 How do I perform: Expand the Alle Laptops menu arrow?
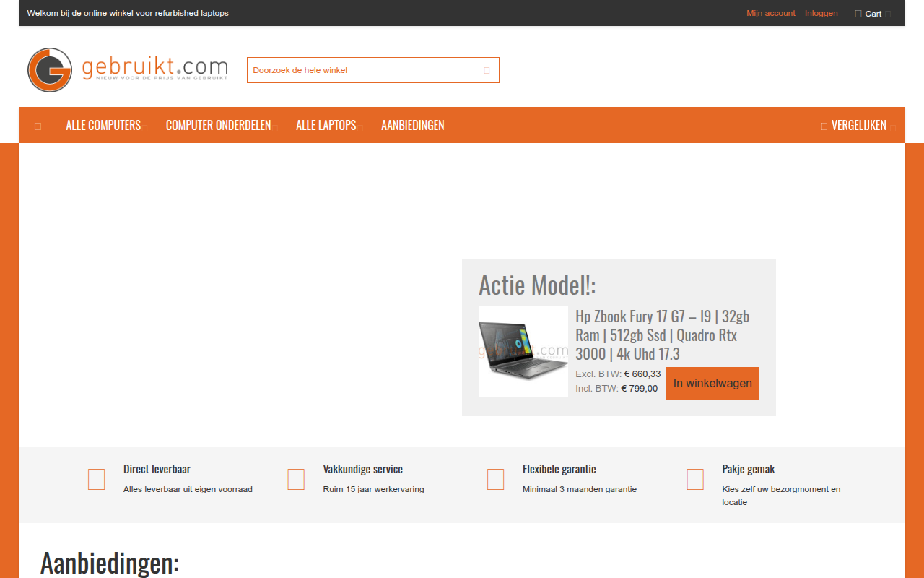pyautogui.click(x=360, y=128)
